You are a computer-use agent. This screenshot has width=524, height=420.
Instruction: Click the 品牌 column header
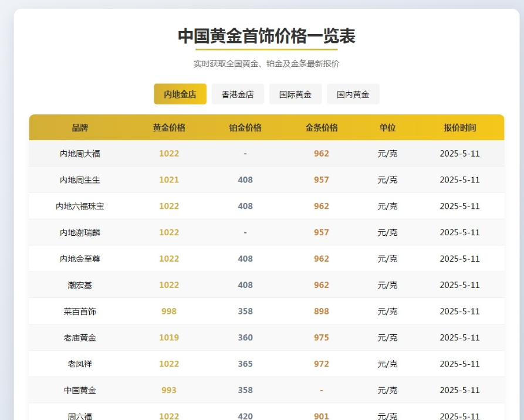pos(80,128)
